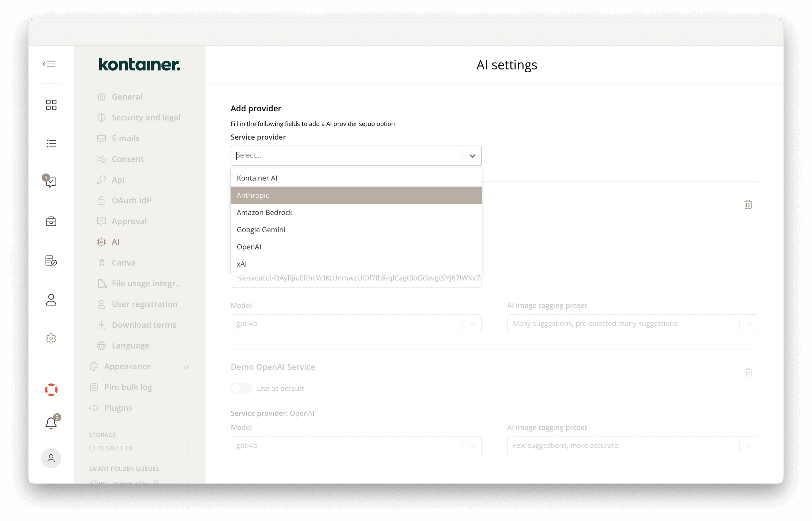812x521 pixels.
Task: Open approvals icon with badge 3
Action: pyautogui.click(x=51, y=182)
